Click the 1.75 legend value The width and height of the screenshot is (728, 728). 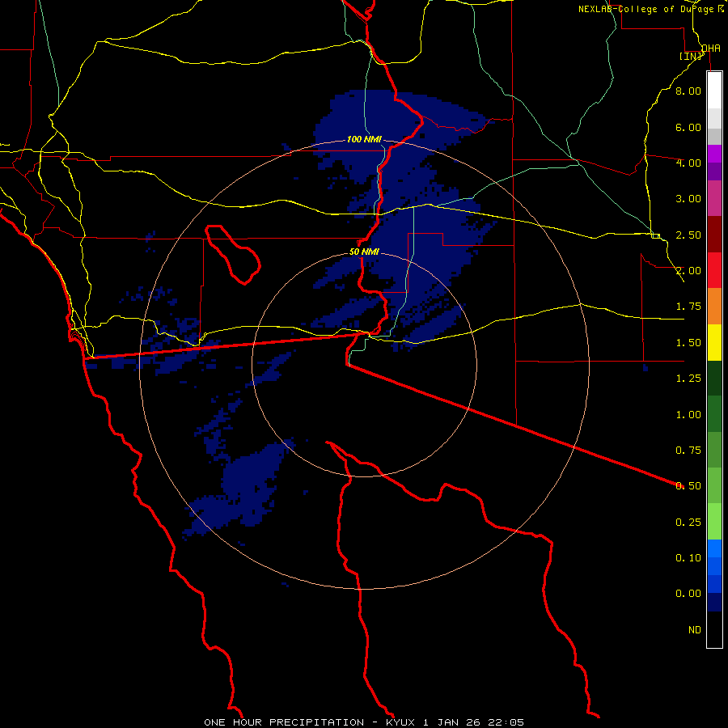point(688,307)
